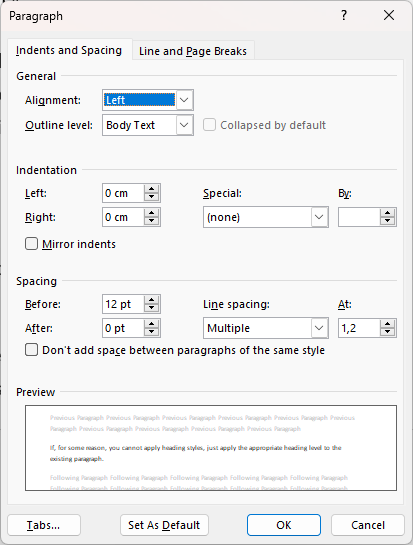Increase the By value with up arrow
The image size is (413, 545).
click(388, 213)
